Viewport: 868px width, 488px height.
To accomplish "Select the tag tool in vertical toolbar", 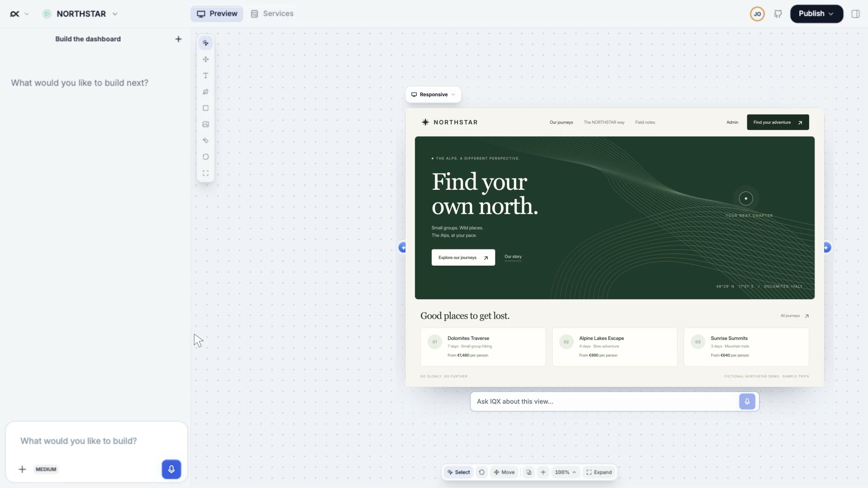I will (x=206, y=141).
